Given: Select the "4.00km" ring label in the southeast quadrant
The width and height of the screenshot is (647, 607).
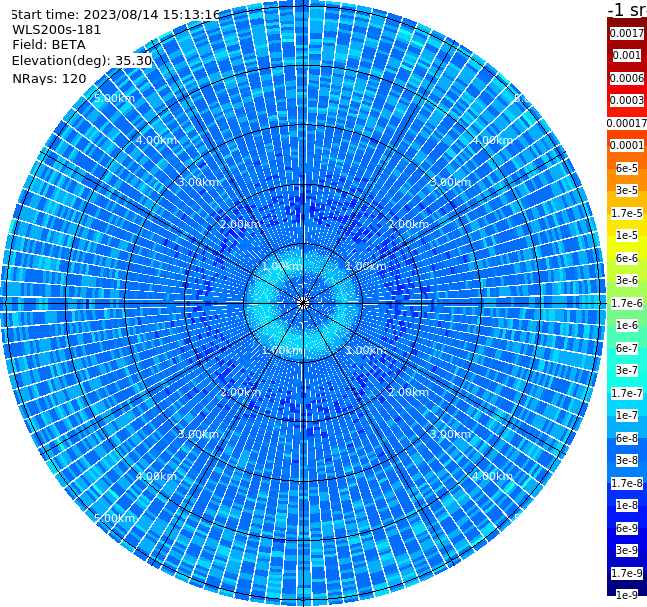Looking at the screenshot, I should point(492,476).
